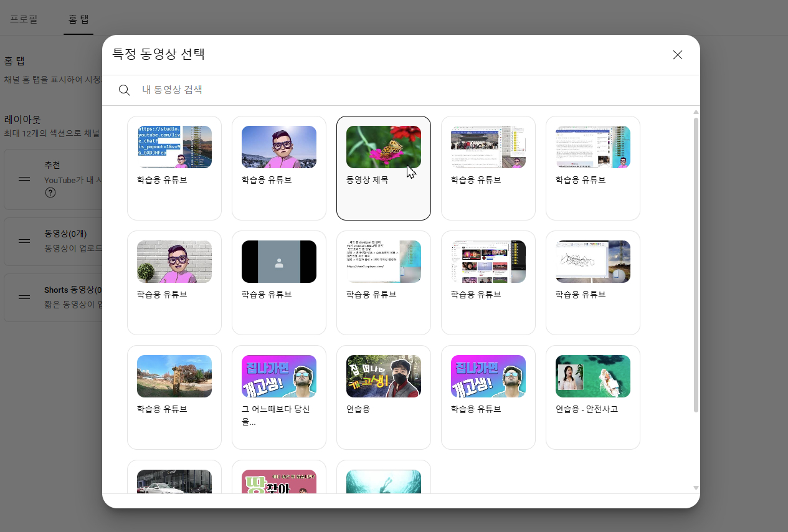The image size is (788, 532).
Task: Click the scrollbar up arrow in the dialog
Action: (696, 112)
